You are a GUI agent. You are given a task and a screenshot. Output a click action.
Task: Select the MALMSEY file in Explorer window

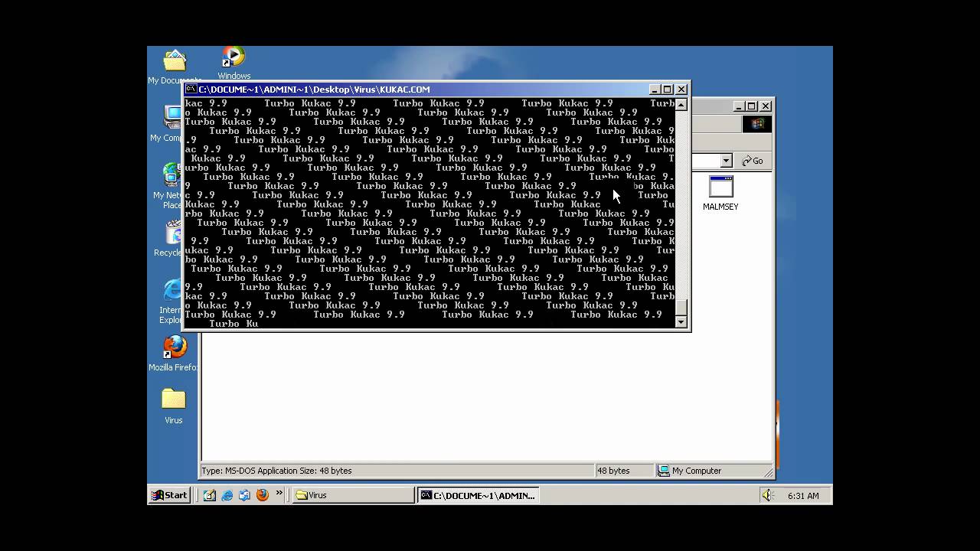tap(720, 193)
